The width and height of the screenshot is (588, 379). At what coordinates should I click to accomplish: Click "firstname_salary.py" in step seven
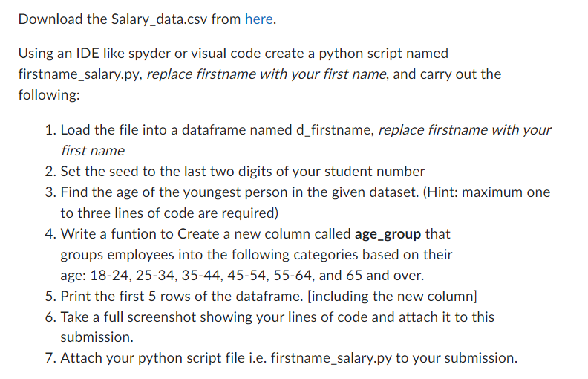pyautogui.click(x=331, y=358)
